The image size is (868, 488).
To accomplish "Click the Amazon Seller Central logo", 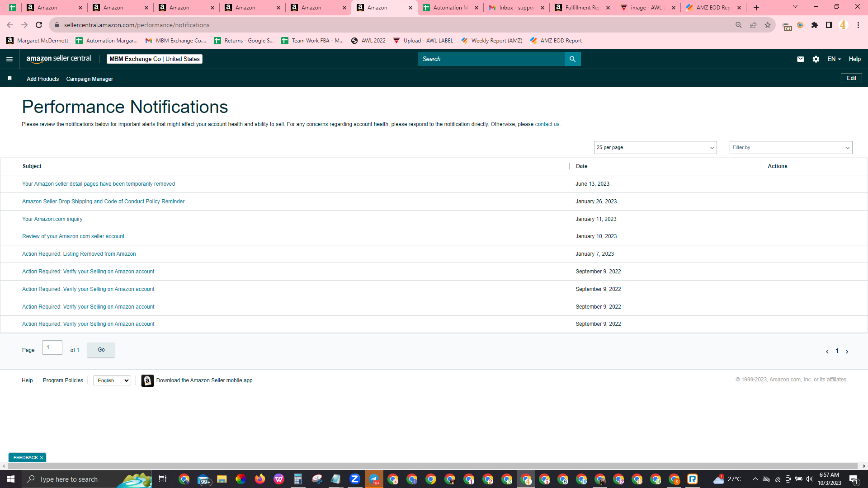I will (59, 59).
